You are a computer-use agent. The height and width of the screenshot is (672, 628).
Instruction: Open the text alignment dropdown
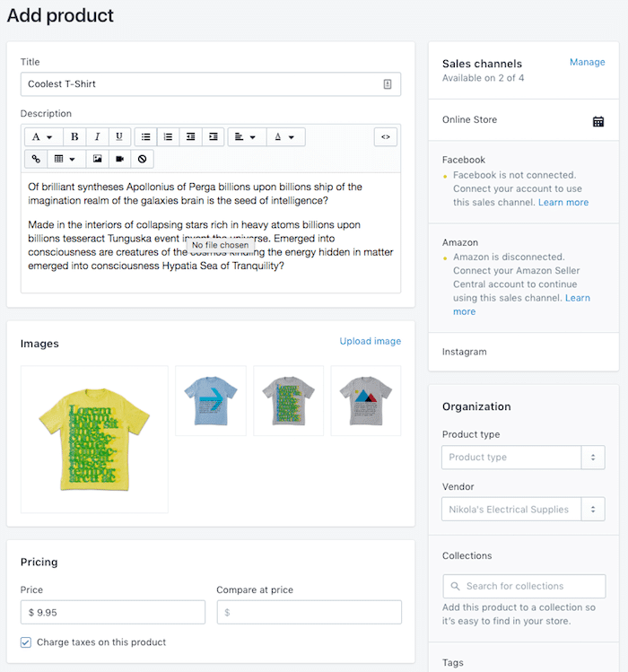pyautogui.click(x=246, y=137)
